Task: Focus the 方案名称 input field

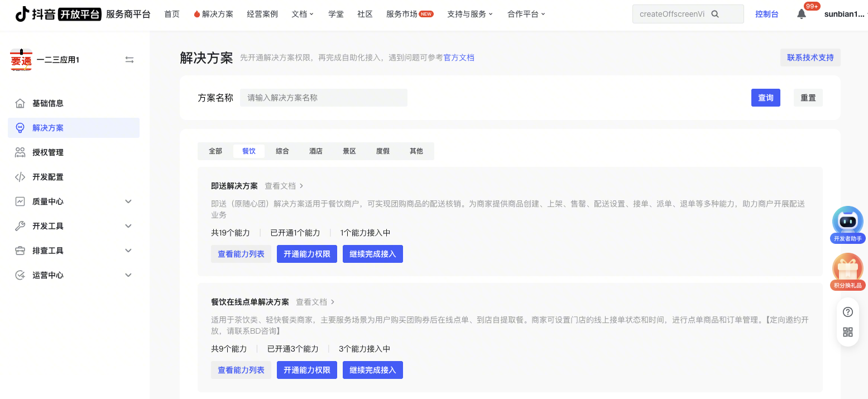Action: tap(324, 98)
